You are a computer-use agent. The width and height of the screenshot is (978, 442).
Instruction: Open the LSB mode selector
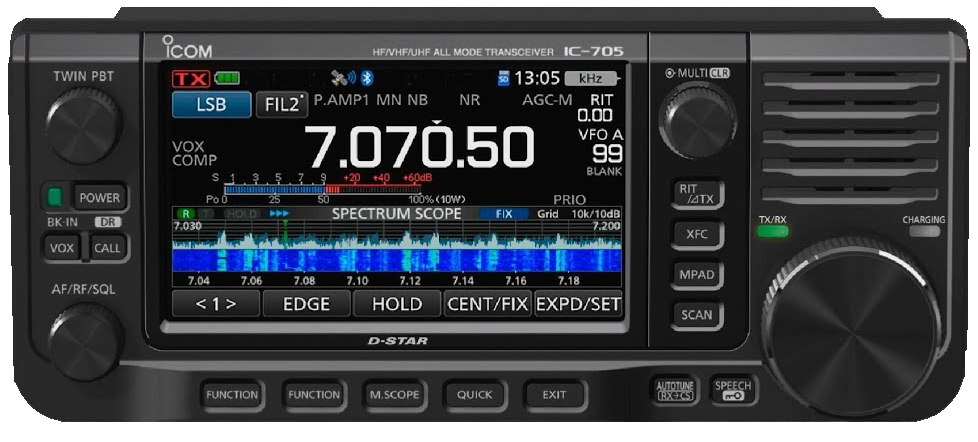[x=211, y=105]
